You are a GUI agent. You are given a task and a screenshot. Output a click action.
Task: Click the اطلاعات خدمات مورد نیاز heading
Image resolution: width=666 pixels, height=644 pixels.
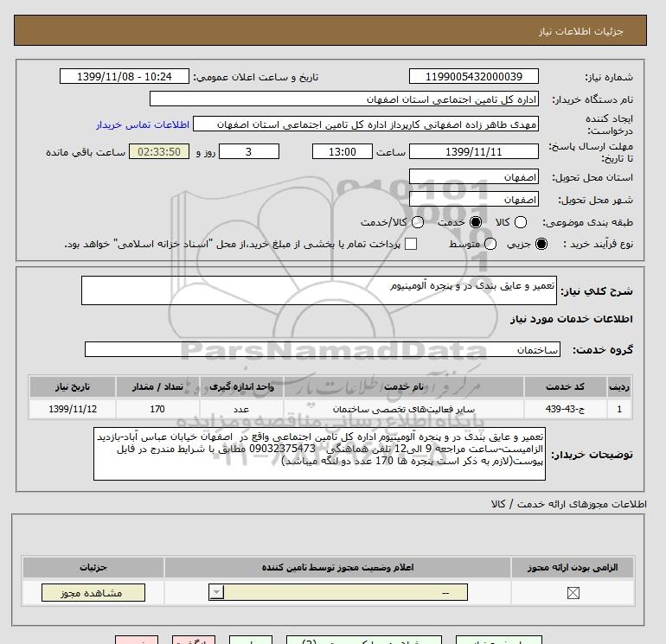click(571, 319)
